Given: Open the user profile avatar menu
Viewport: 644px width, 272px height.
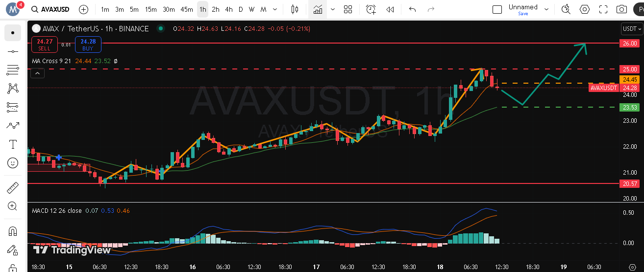Looking at the screenshot, I should point(13,9).
